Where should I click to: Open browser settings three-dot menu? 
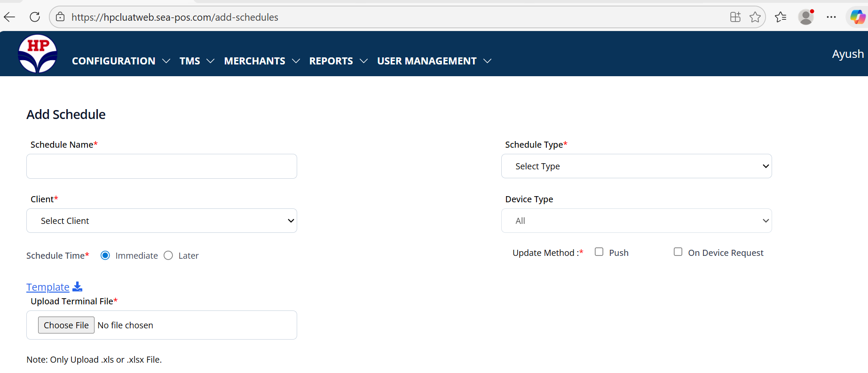[831, 17]
